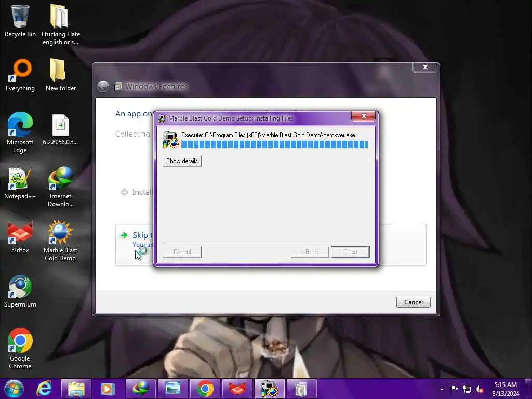Click Cancel in Windows Features window

(x=413, y=302)
